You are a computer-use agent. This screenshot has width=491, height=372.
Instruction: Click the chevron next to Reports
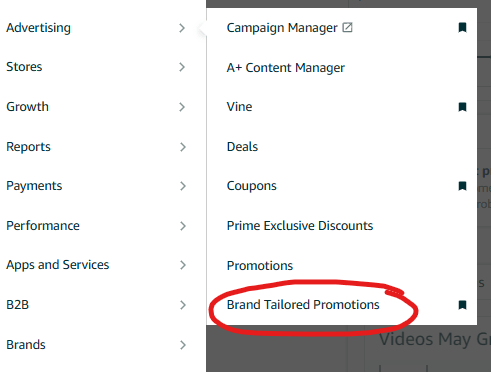click(x=183, y=147)
